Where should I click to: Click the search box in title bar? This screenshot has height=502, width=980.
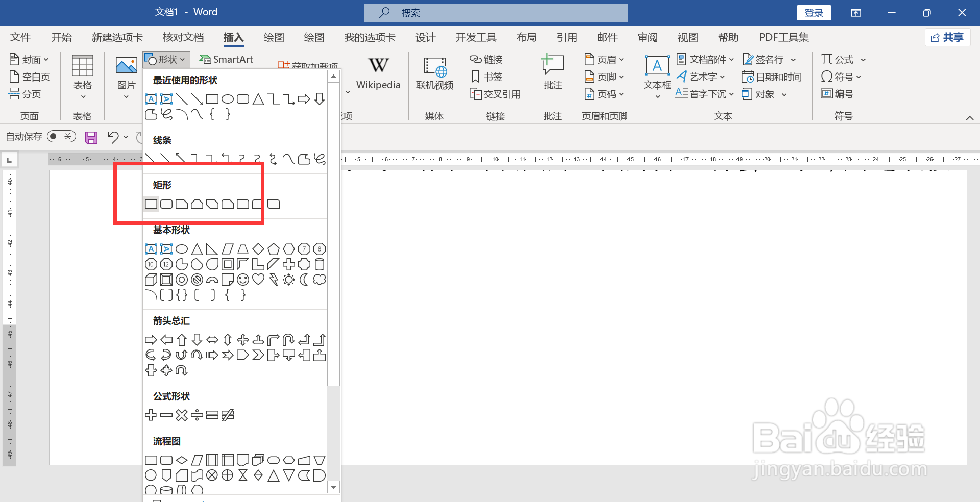[496, 13]
